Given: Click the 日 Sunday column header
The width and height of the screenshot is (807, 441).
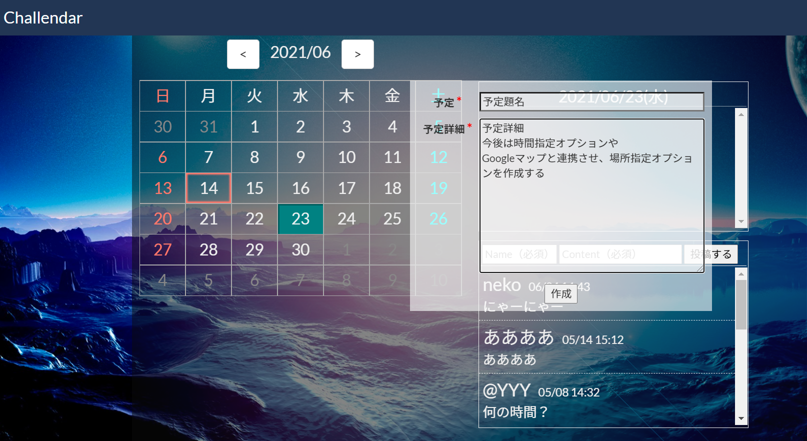Looking at the screenshot, I should click(x=163, y=96).
